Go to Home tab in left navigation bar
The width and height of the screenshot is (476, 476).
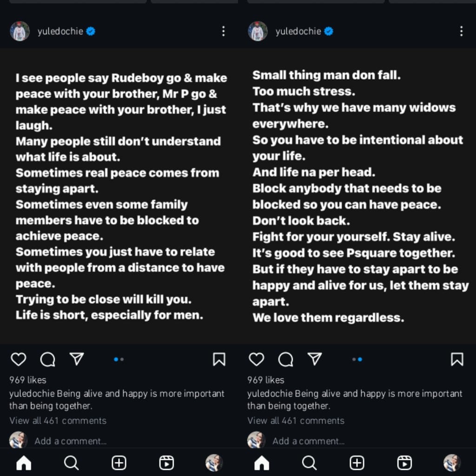tap(24, 463)
